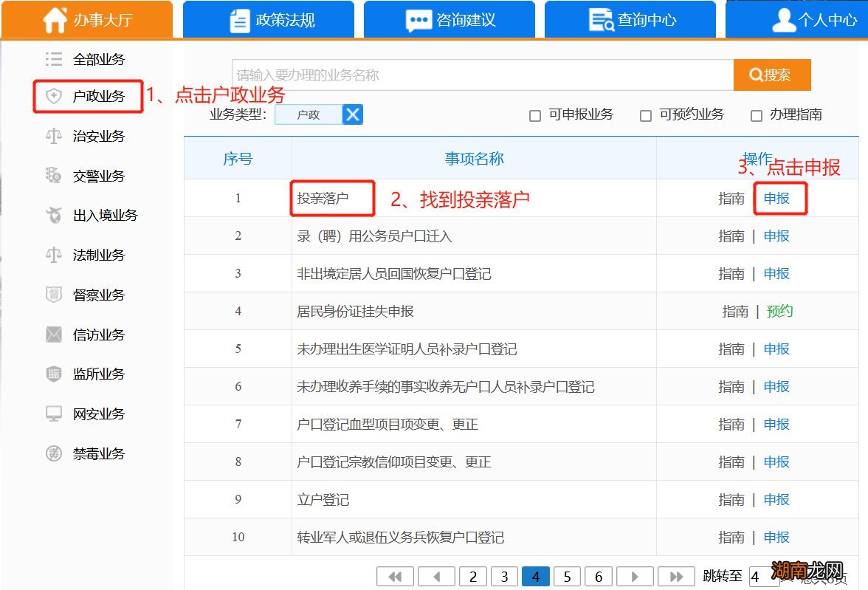This screenshot has width=868, height=590.
Task: Select 法制业务 in the sidebar
Action: pos(87,255)
